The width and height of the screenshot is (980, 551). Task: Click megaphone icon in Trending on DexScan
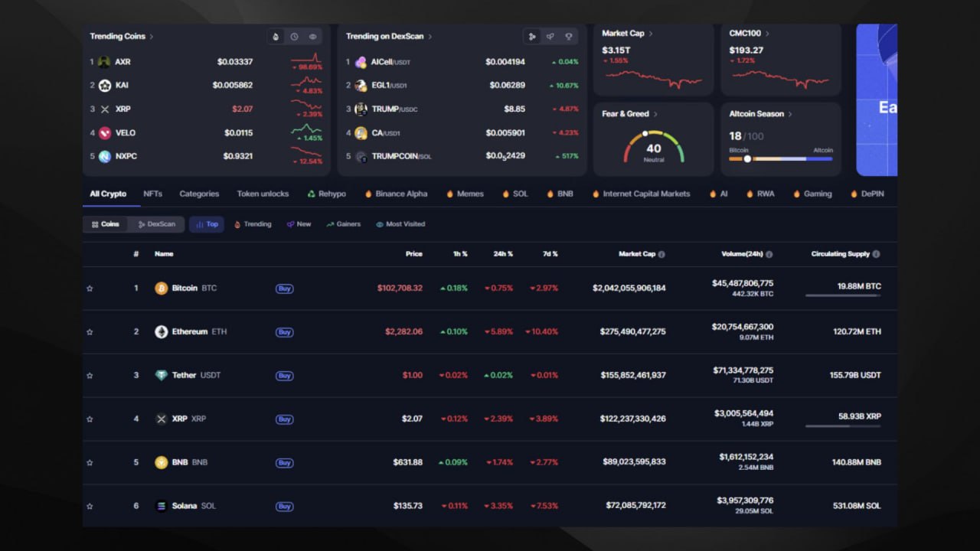pos(550,37)
